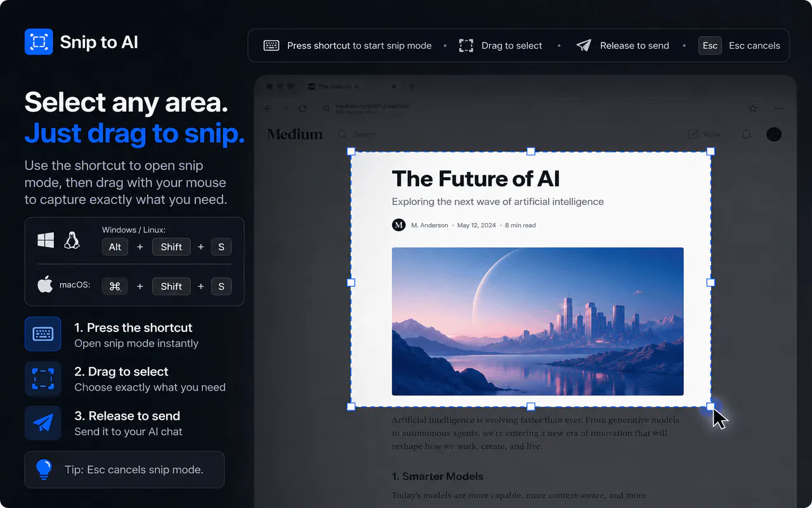Click the dashed selection icon beside "Drag to select"

point(466,46)
